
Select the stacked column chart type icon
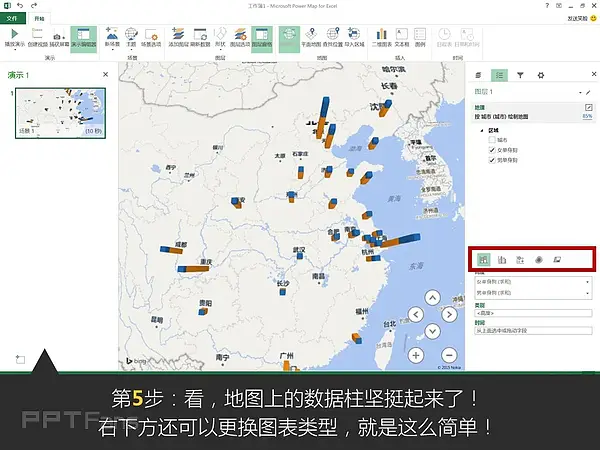coord(483,260)
